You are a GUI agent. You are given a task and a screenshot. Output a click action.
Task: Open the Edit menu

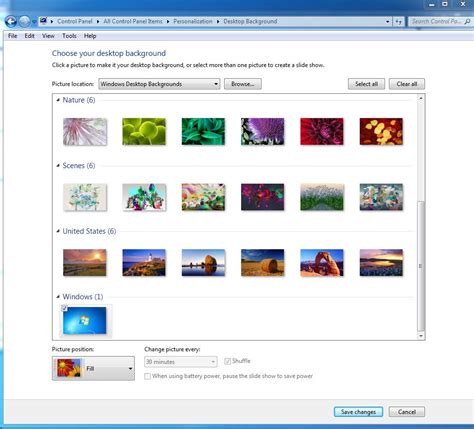point(29,36)
